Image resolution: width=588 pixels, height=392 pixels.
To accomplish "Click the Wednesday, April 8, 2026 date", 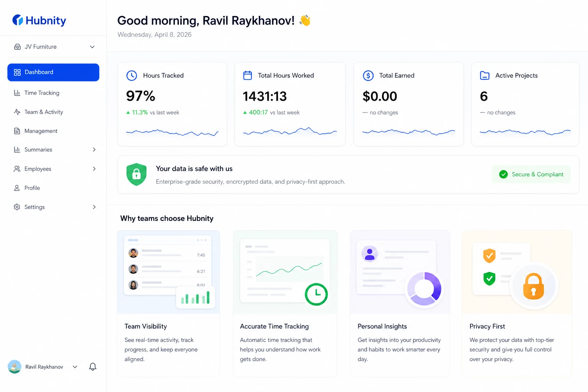I will 155,35.
